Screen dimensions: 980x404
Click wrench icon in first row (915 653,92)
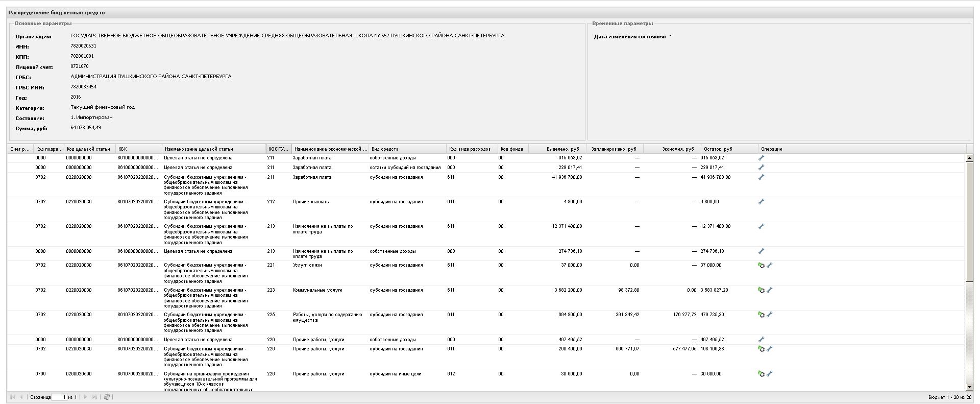click(x=761, y=158)
